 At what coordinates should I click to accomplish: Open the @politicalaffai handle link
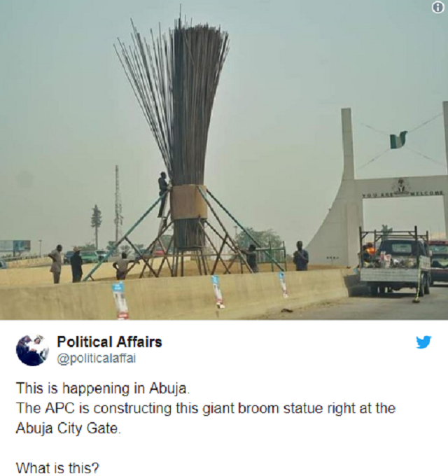97,358
